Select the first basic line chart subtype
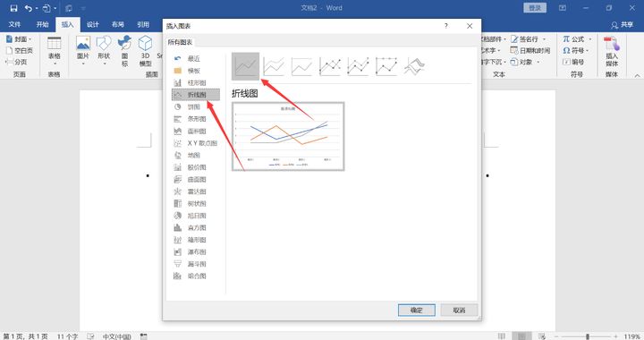Image resolution: width=644 pixels, height=340 pixels. pyautogui.click(x=246, y=66)
